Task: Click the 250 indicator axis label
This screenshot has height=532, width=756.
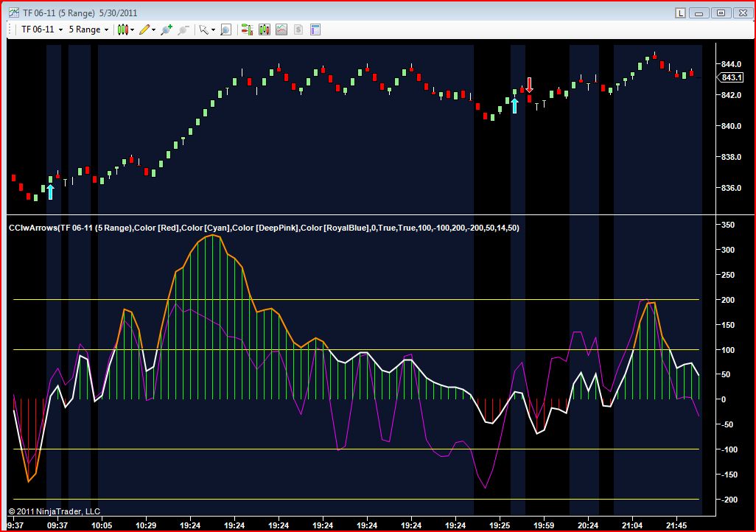Action: pyautogui.click(x=728, y=275)
